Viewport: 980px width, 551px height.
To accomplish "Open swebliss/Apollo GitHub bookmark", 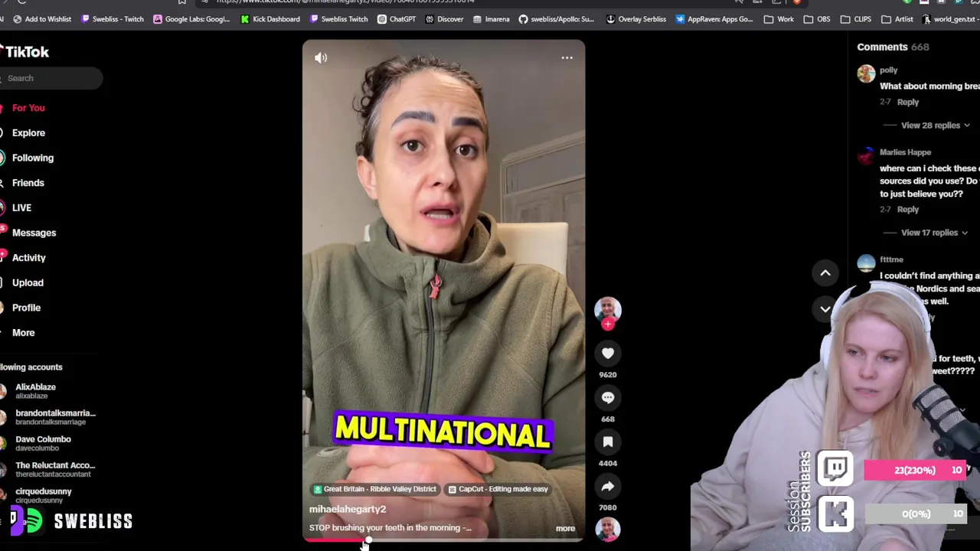I will (557, 19).
